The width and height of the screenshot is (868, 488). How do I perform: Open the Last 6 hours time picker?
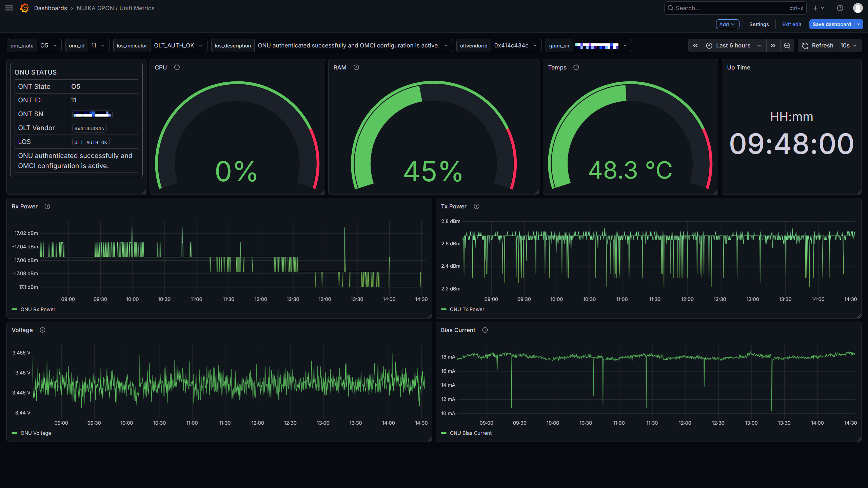[733, 45]
